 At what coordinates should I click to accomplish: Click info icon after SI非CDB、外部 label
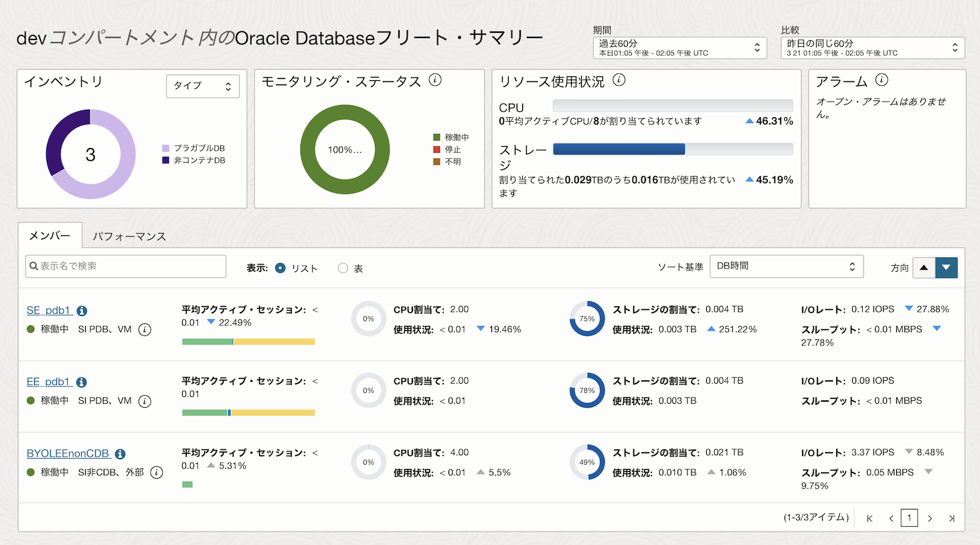pos(157,472)
